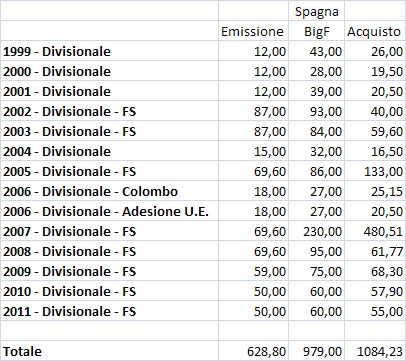This screenshot has width=406, height=361.
Task: Select the Acquisto column header cell
Action: (375, 31)
